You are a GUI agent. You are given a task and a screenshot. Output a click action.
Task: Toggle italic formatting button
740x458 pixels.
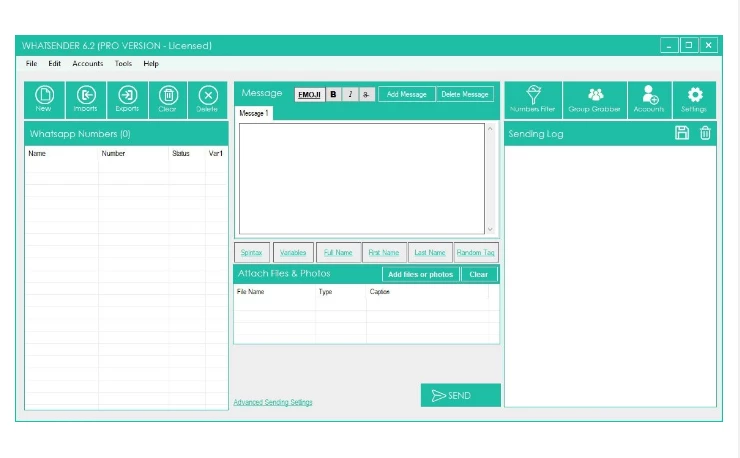(350, 94)
